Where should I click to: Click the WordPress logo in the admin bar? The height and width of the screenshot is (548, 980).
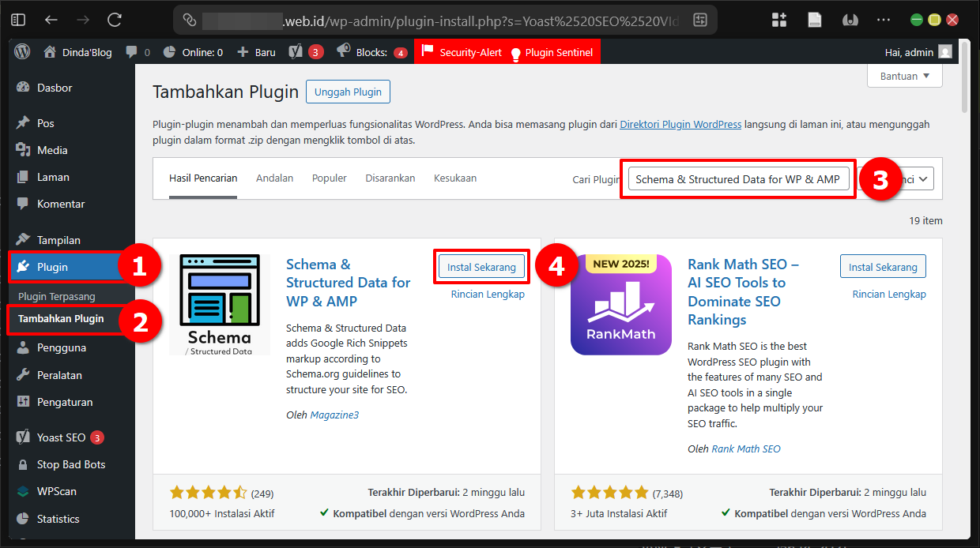pyautogui.click(x=22, y=51)
